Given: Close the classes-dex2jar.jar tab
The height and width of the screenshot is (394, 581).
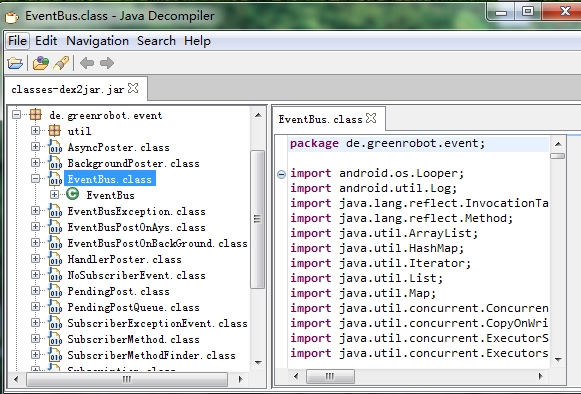Looking at the screenshot, I should coord(133,89).
